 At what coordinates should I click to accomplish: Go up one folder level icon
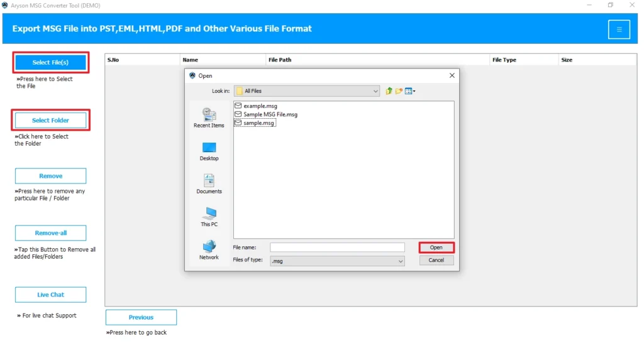(389, 91)
